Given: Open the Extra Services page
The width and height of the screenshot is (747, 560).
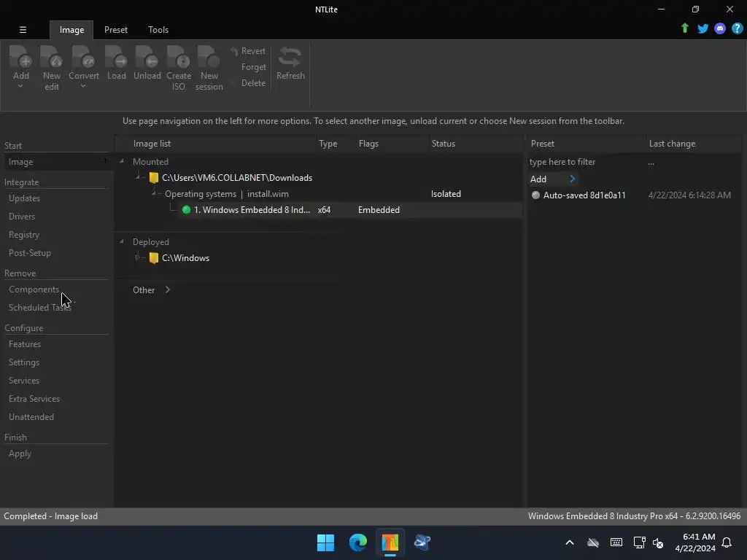Looking at the screenshot, I should point(34,399).
